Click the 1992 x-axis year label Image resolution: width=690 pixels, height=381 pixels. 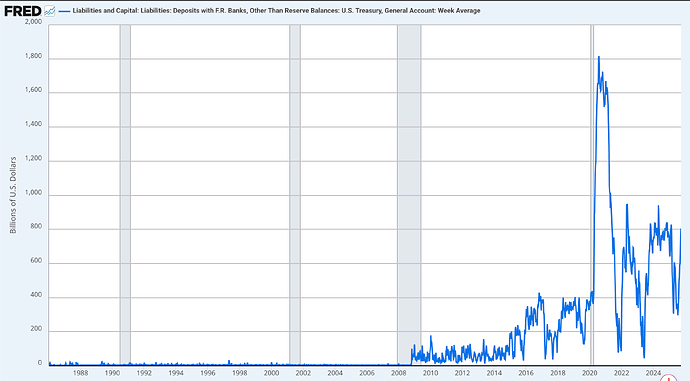click(x=144, y=373)
